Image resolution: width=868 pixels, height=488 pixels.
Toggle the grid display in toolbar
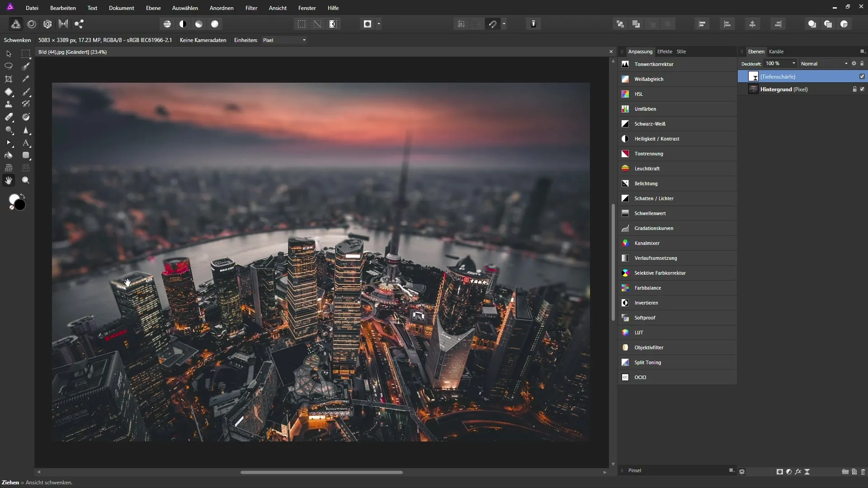pos(461,24)
